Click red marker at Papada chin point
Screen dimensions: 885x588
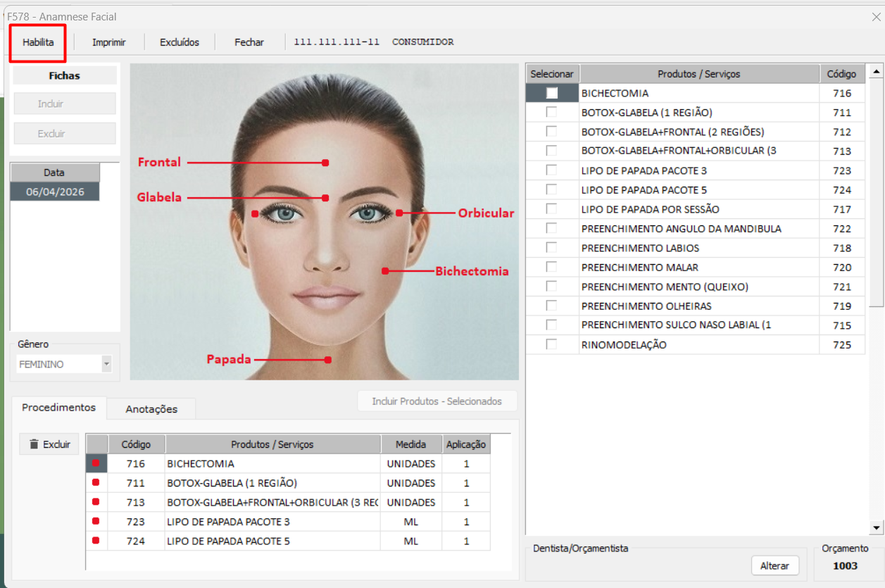click(x=328, y=360)
